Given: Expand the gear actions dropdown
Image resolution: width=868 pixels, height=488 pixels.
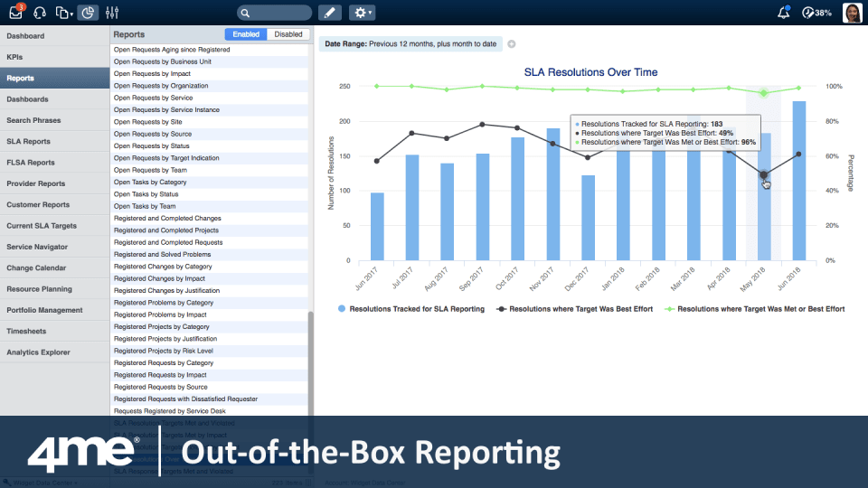Looking at the screenshot, I should coord(363,13).
